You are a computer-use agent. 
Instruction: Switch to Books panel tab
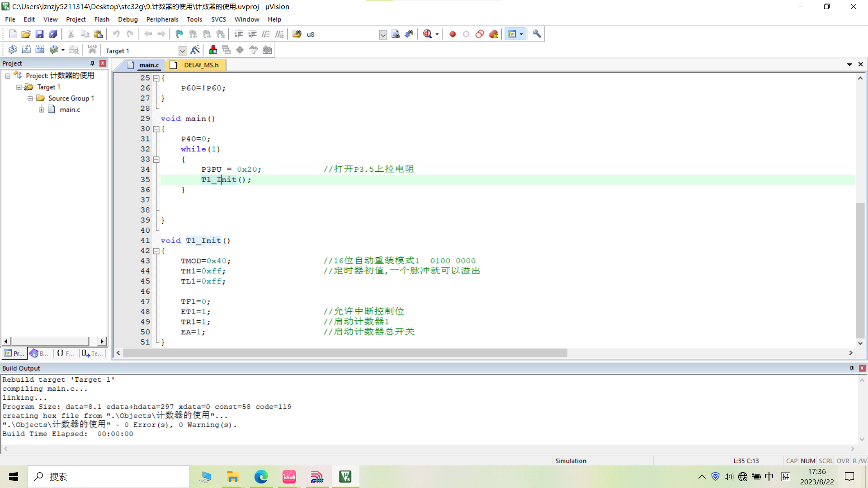pyautogui.click(x=39, y=353)
